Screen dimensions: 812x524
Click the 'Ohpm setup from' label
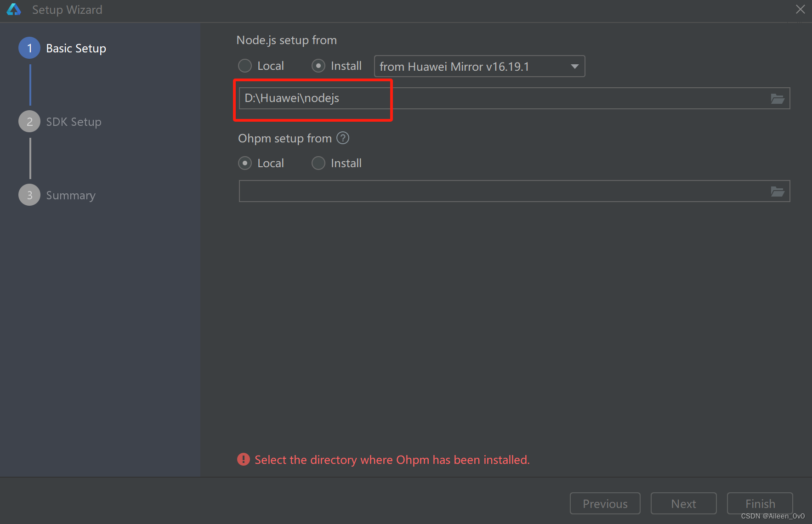285,138
